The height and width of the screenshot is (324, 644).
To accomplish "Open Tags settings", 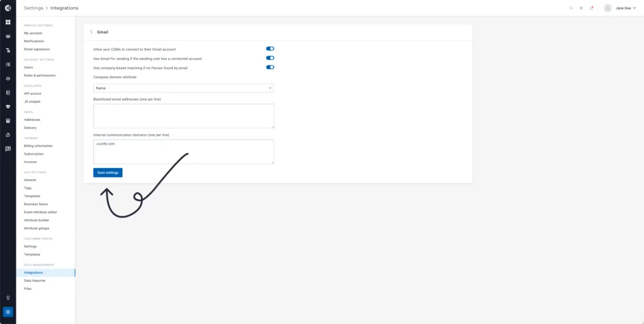I will (28, 188).
